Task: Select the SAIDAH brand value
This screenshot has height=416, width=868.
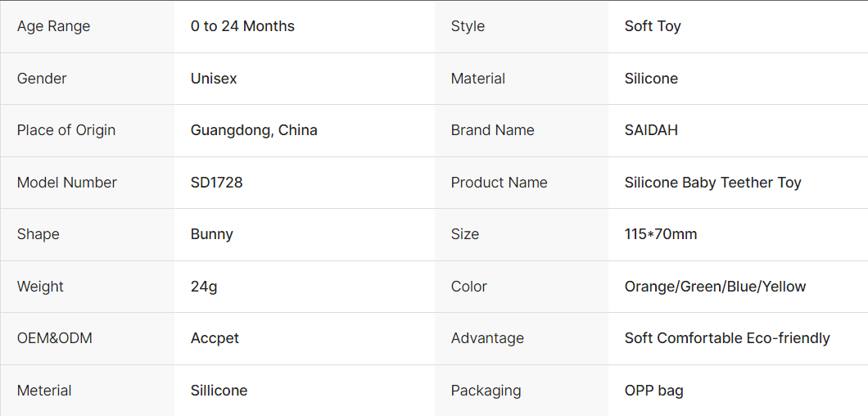Action: pyautogui.click(x=651, y=130)
